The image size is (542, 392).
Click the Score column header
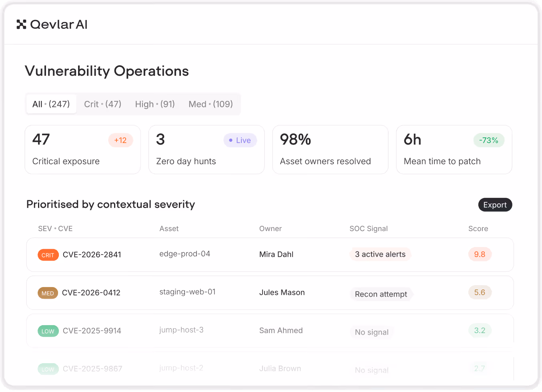pyautogui.click(x=478, y=229)
